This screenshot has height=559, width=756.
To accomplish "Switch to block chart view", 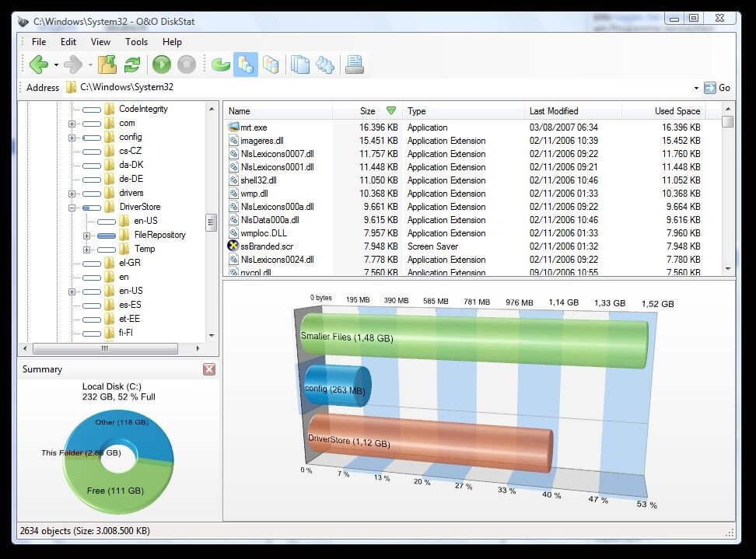I will [271, 65].
